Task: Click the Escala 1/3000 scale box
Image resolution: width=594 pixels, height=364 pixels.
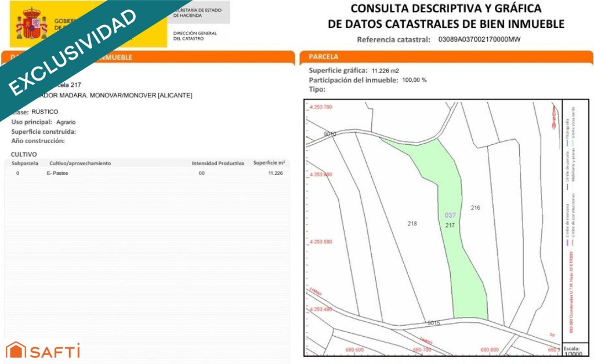Action: tap(571, 351)
